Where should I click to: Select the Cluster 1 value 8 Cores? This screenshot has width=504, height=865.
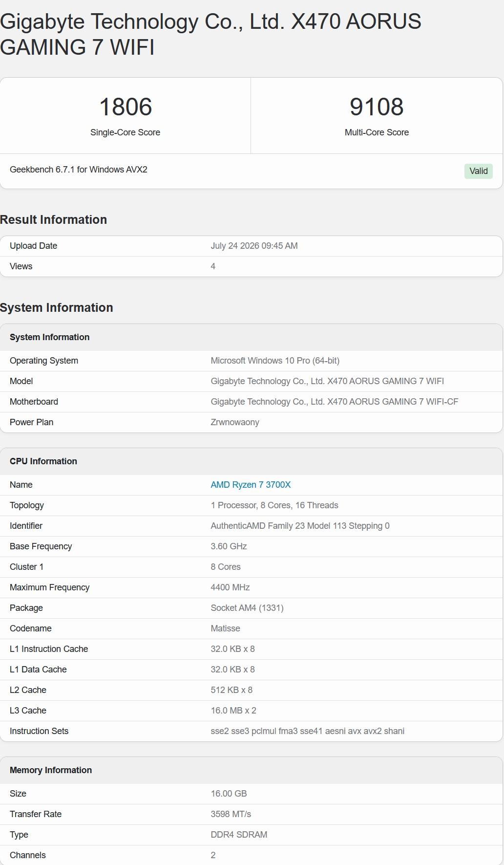pos(226,567)
